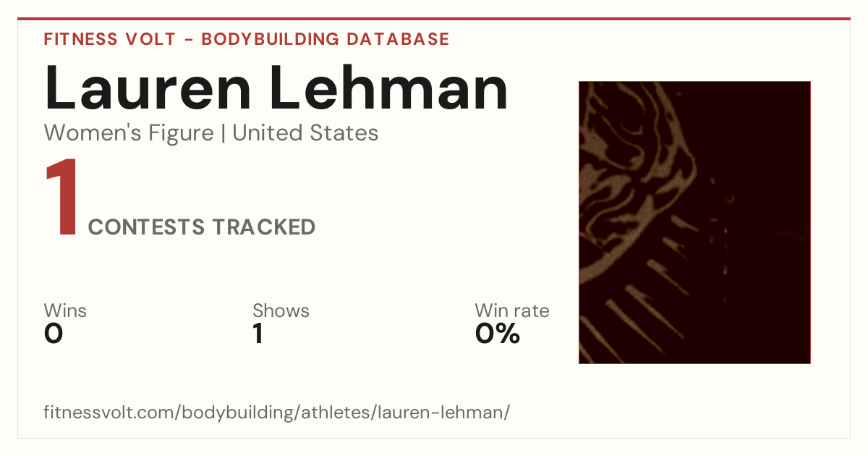Click the Wins value zero

(54, 334)
